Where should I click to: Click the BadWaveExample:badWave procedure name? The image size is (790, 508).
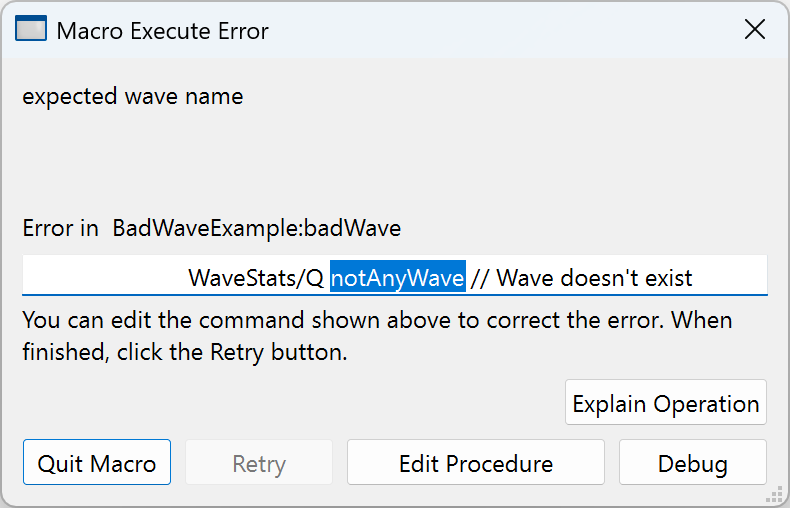pos(256,228)
